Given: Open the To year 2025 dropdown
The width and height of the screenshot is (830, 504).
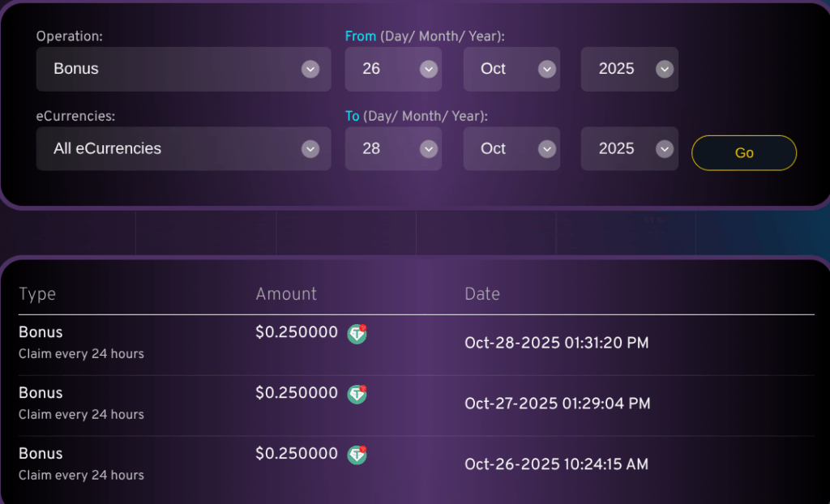Looking at the screenshot, I should click(629, 149).
